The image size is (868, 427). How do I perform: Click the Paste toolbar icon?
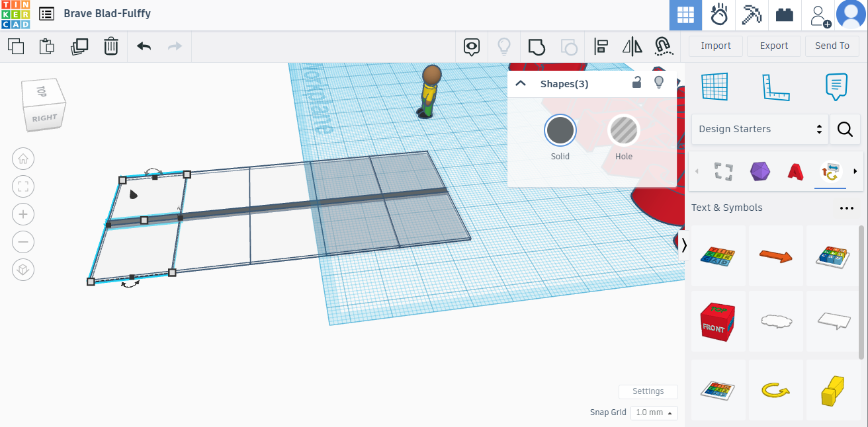pyautogui.click(x=46, y=46)
